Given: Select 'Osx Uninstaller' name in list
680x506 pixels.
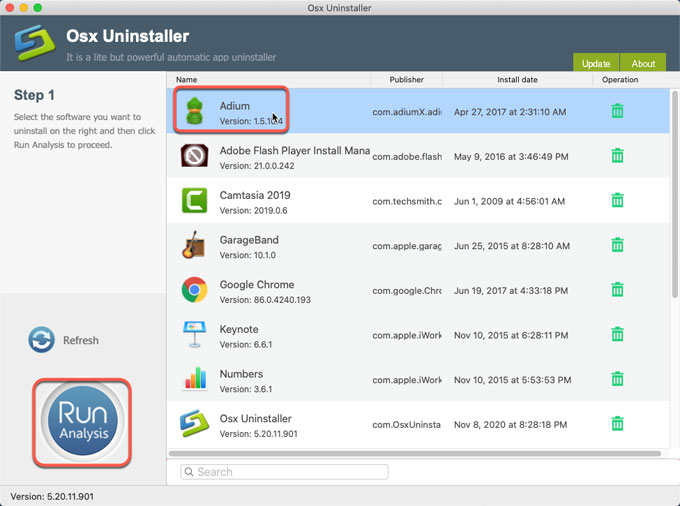Looking at the screenshot, I should (x=255, y=418).
